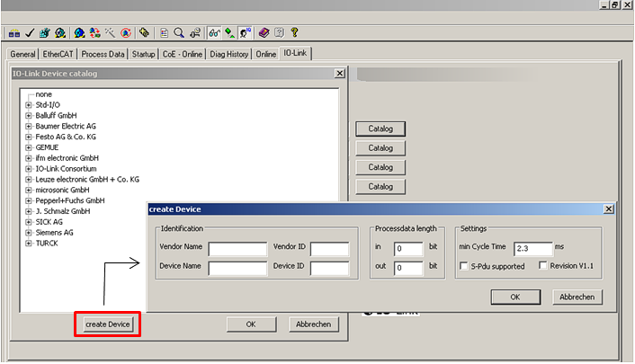Click the black checkmark Check Configuration icon
The width and height of the screenshot is (635, 364).
tap(30, 32)
